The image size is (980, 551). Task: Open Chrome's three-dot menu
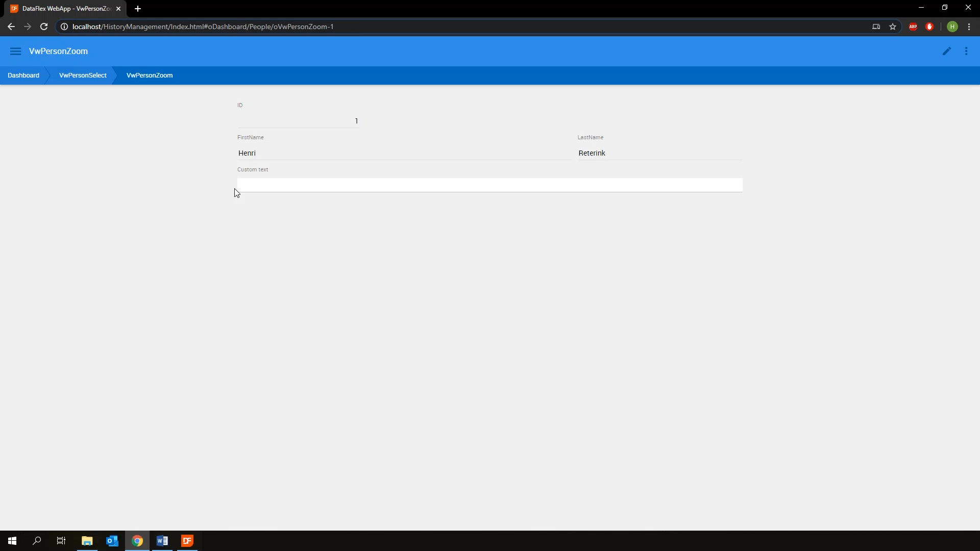pyautogui.click(x=969, y=27)
